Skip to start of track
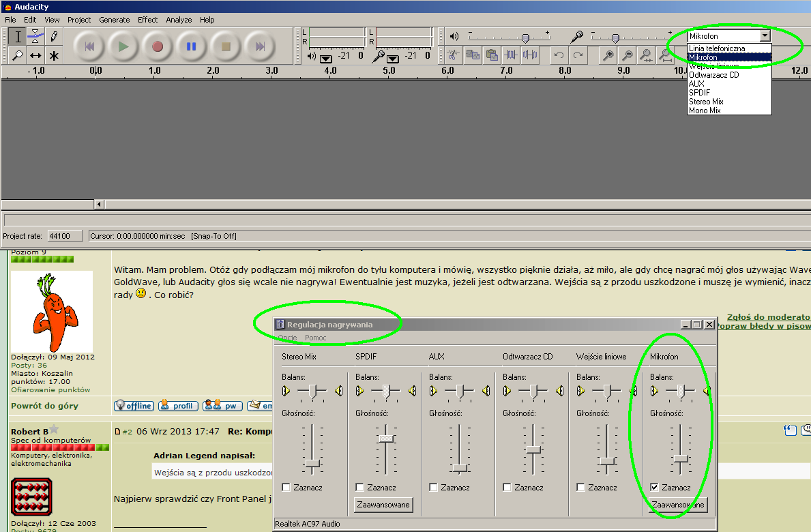This screenshot has width=811, height=532. tap(89, 46)
